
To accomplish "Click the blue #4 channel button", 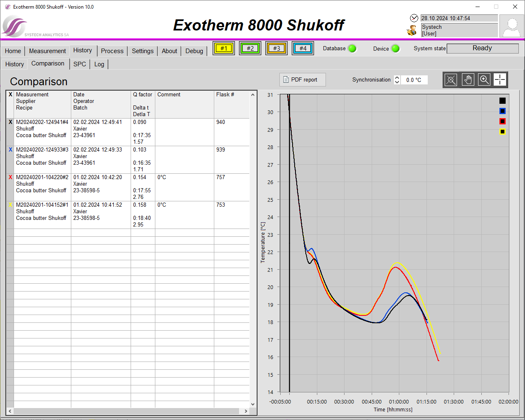I will pyautogui.click(x=303, y=49).
